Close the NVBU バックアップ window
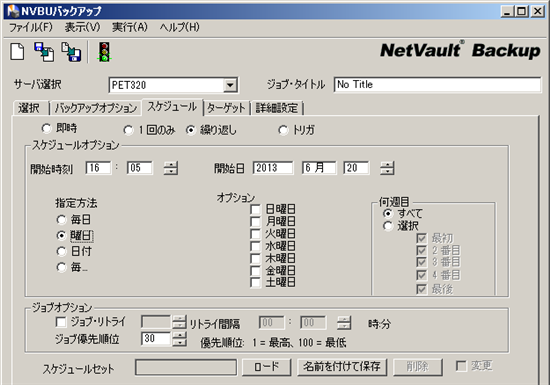This screenshot has height=385, width=550. [x=537, y=12]
